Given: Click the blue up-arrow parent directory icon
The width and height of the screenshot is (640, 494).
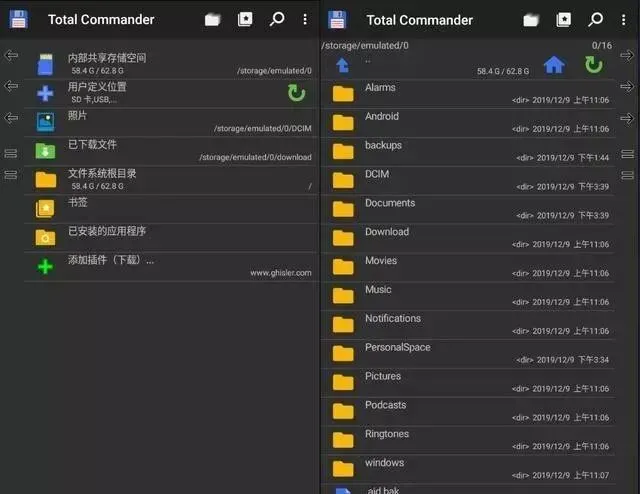Looking at the screenshot, I should click(342, 65).
